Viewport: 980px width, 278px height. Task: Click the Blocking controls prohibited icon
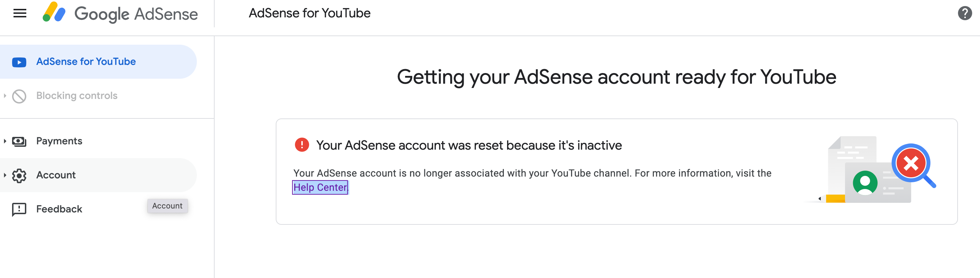19,96
